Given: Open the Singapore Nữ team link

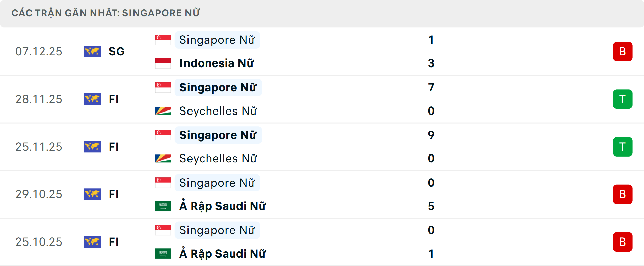Looking at the screenshot, I should 217,40.
